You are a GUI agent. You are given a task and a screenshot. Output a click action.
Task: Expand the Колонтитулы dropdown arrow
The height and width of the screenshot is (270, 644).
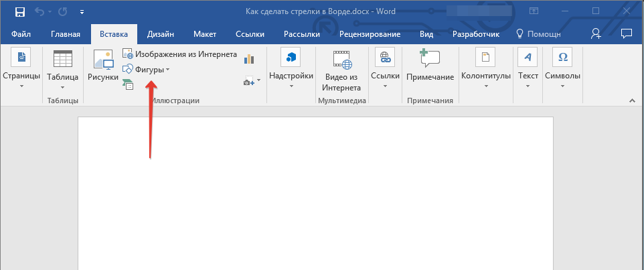(486, 86)
